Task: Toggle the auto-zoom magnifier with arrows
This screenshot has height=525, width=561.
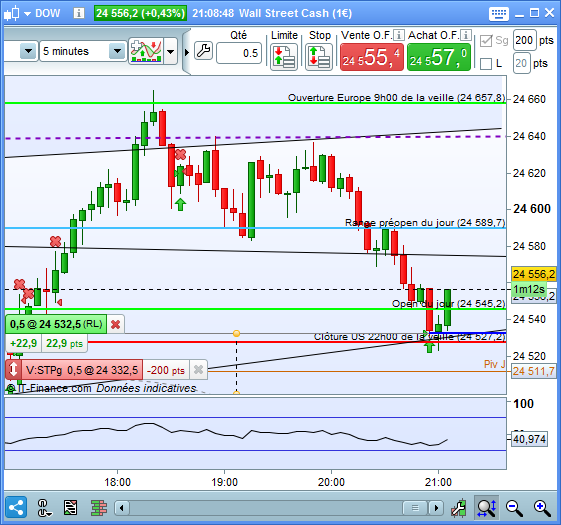Action: pos(486,507)
